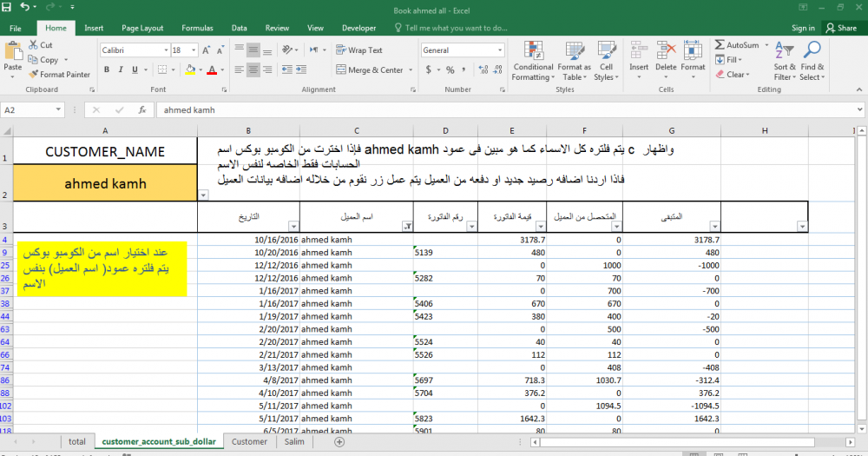Open the Name Box dropdown for A2
The width and height of the screenshot is (868, 456).
[58, 109]
